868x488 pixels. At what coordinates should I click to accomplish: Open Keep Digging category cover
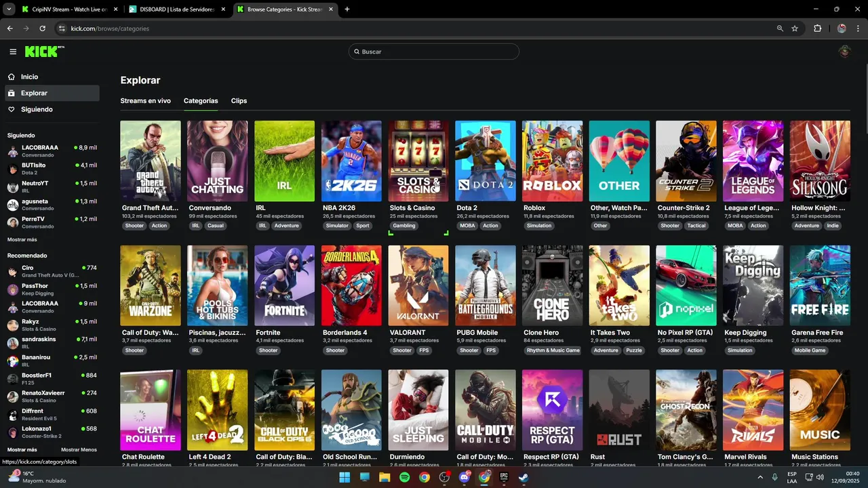(x=753, y=285)
